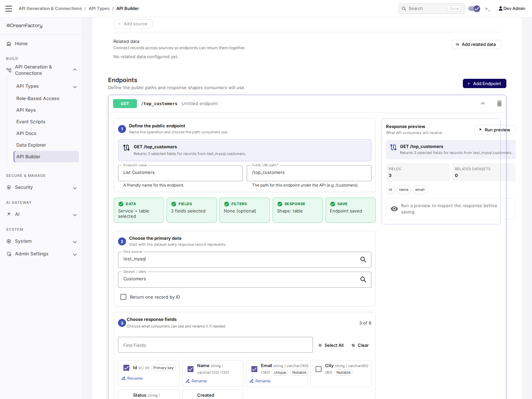The image size is (532, 399).
Task: Click Run preview button
Action: [495, 130]
